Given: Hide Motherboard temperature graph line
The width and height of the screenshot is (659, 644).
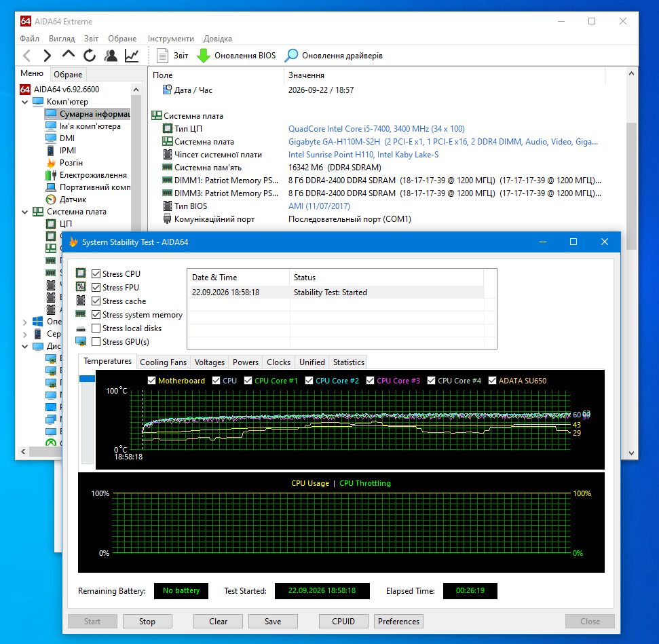Looking at the screenshot, I should (152, 381).
